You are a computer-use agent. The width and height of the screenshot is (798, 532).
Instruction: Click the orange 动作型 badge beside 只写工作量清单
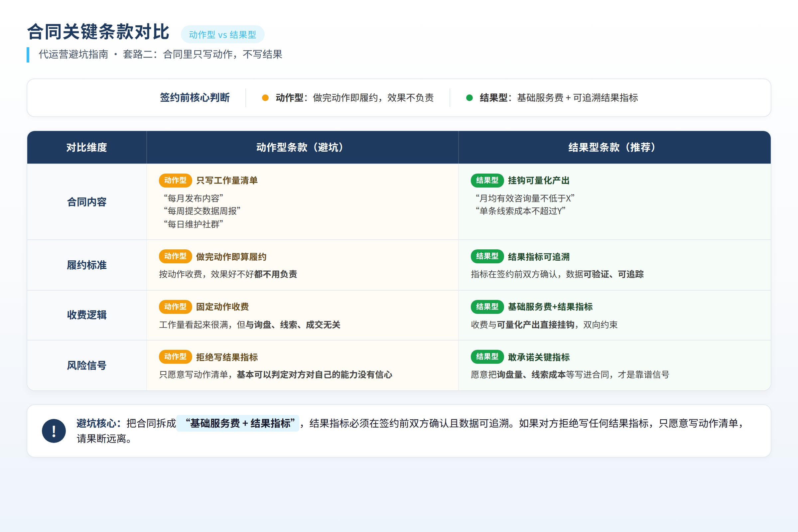tap(176, 180)
